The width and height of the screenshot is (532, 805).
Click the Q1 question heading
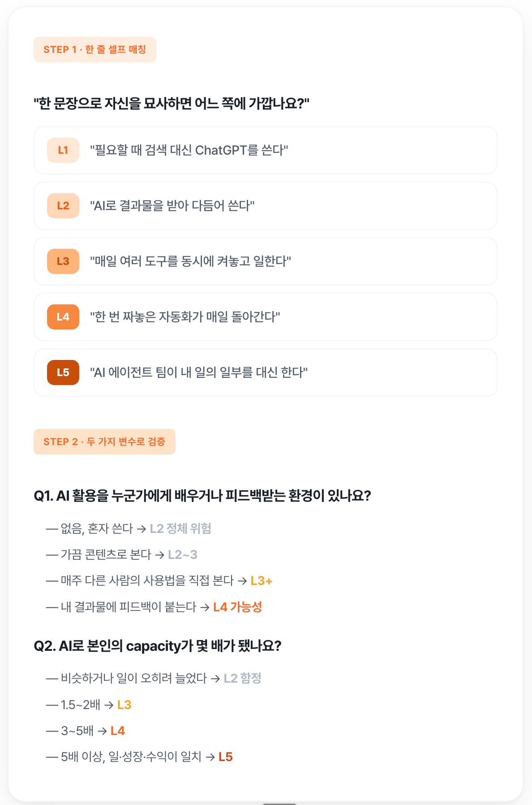tap(202, 496)
